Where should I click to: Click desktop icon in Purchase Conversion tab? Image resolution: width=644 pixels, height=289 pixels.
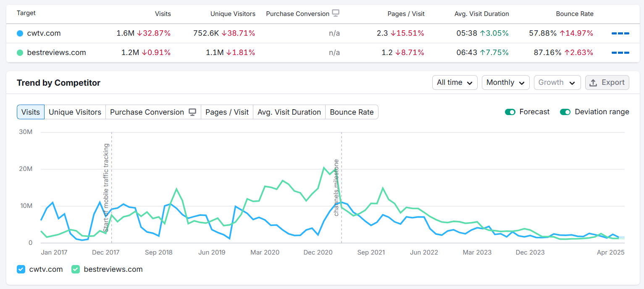192,112
